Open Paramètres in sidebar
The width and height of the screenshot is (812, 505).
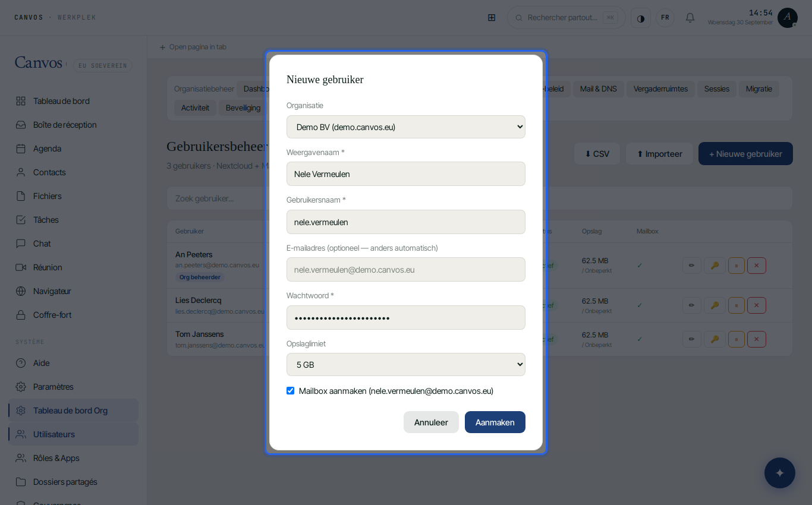click(73, 387)
